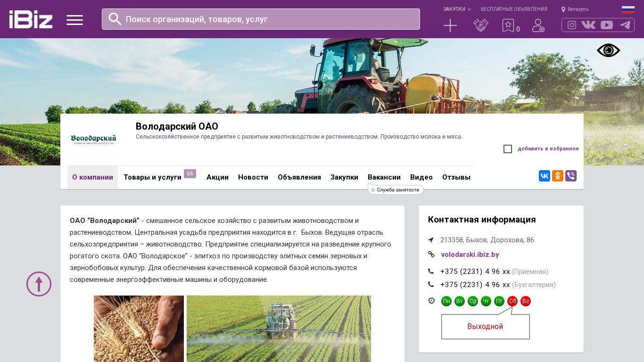644x362 pixels.
Task: Open the volodarski.ibiz.by website link
Action: click(470, 255)
